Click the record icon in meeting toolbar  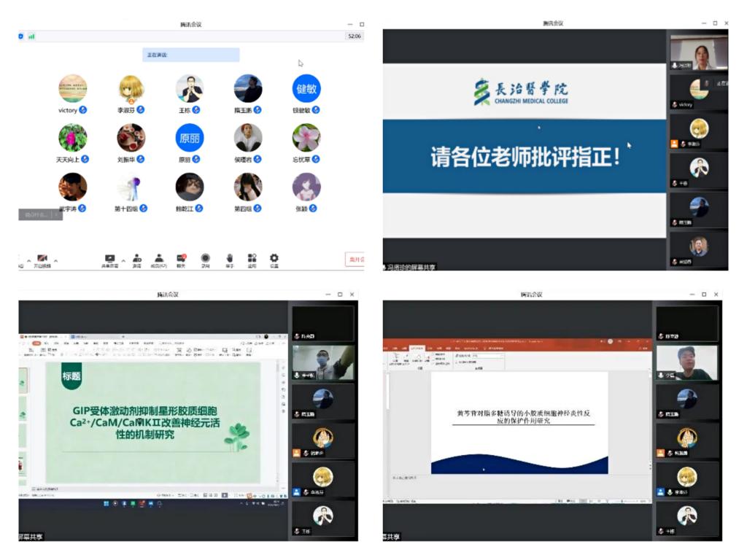(206, 258)
